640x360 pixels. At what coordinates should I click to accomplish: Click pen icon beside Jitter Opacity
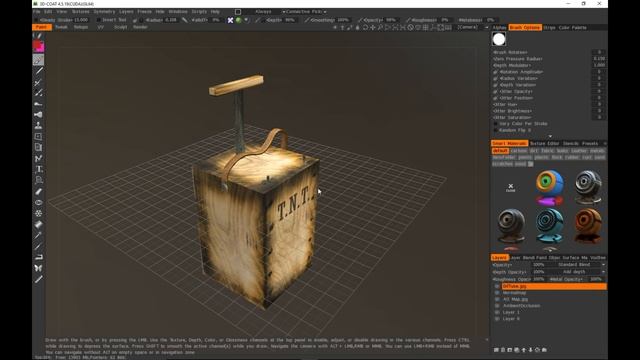(x=496, y=91)
